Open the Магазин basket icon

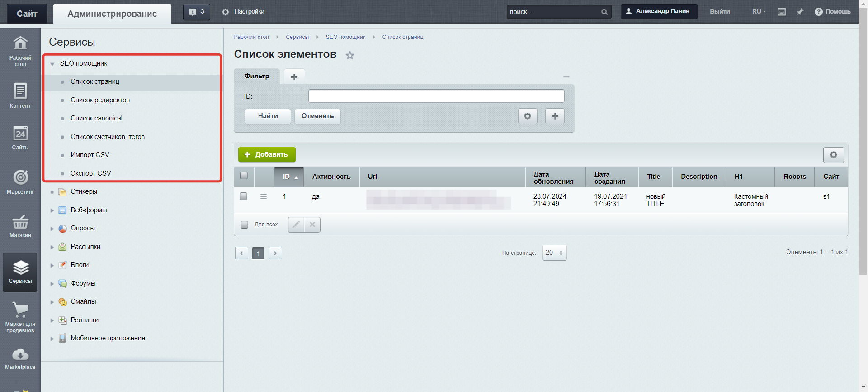click(x=20, y=222)
